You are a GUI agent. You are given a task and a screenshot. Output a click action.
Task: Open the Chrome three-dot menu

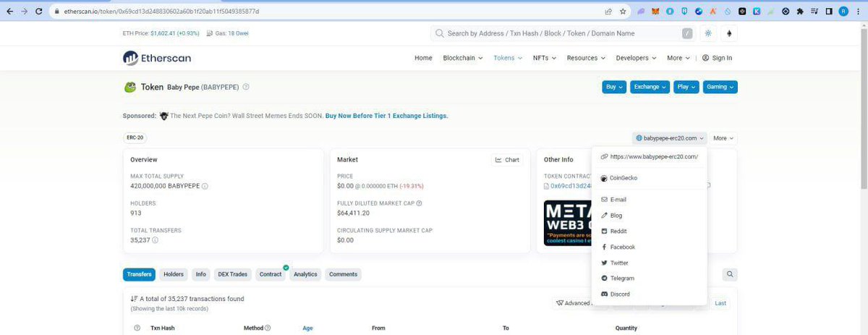coord(858,12)
